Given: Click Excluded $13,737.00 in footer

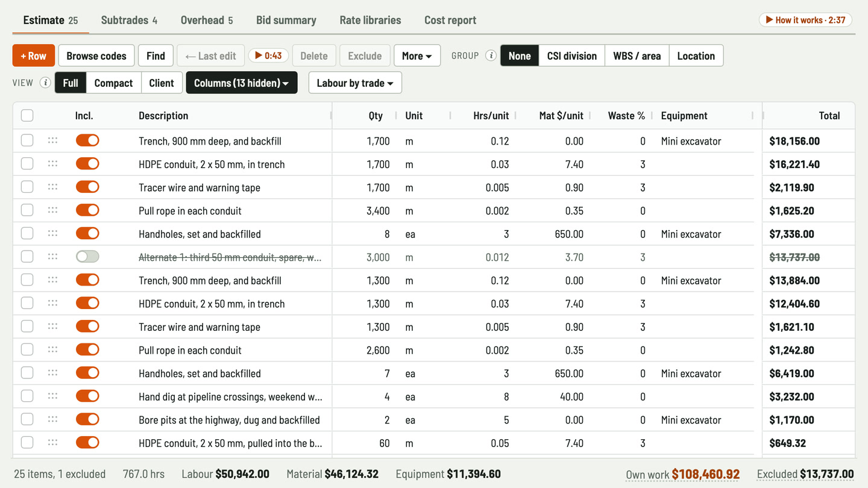Looking at the screenshot, I should click(x=805, y=474).
